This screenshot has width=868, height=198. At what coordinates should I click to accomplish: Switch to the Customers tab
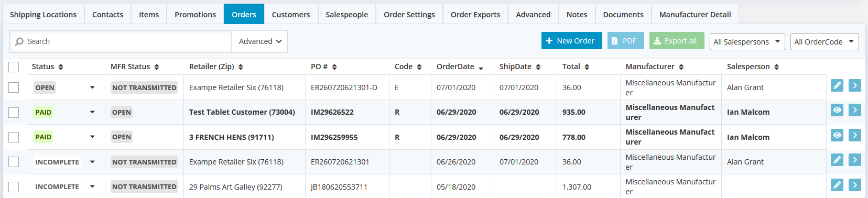click(x=291, y=14)
